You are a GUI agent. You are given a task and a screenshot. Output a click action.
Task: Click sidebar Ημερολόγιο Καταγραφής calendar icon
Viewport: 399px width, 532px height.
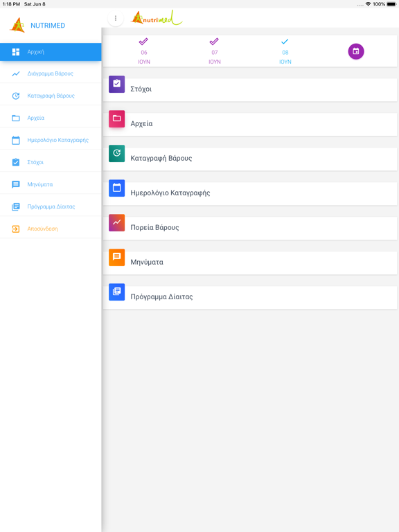tap(16, 140)
